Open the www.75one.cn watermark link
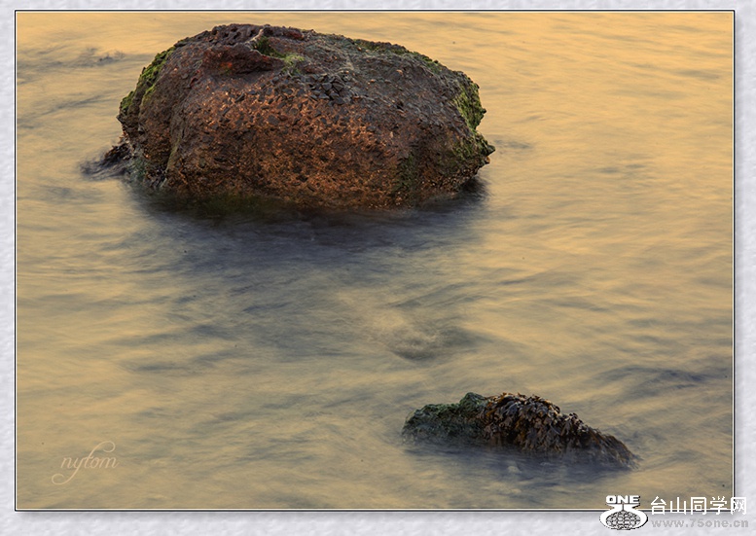This screenshot has width=756, height=536. (x=699, y=523)
